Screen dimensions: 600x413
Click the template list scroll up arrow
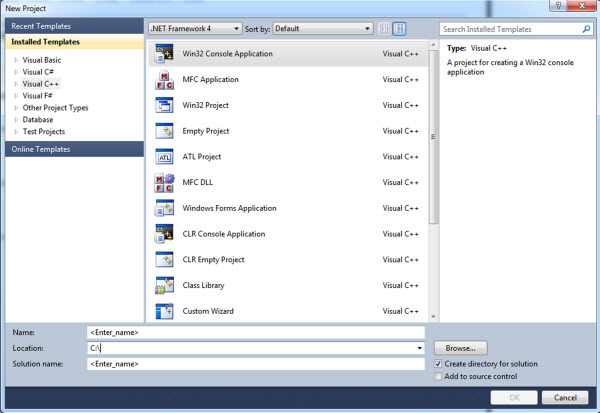433,45
